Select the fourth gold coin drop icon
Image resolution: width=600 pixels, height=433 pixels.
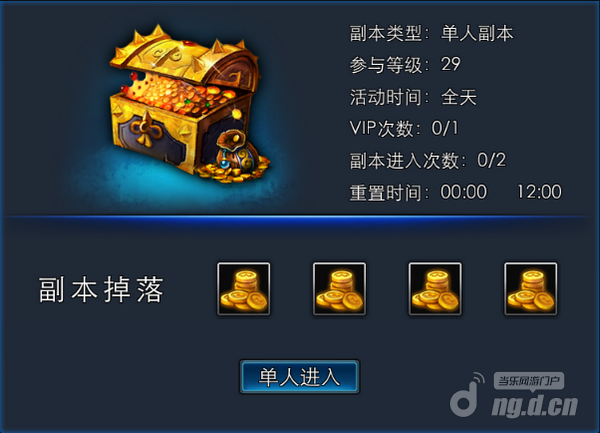coord(531,289)
